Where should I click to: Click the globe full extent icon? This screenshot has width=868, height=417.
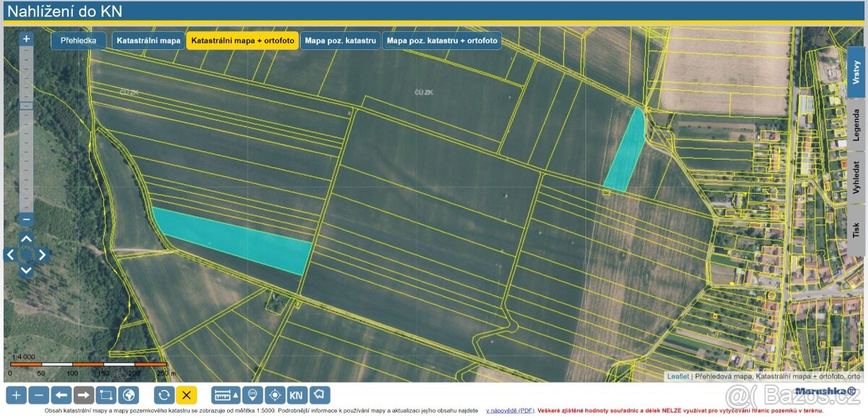(128, 395)
